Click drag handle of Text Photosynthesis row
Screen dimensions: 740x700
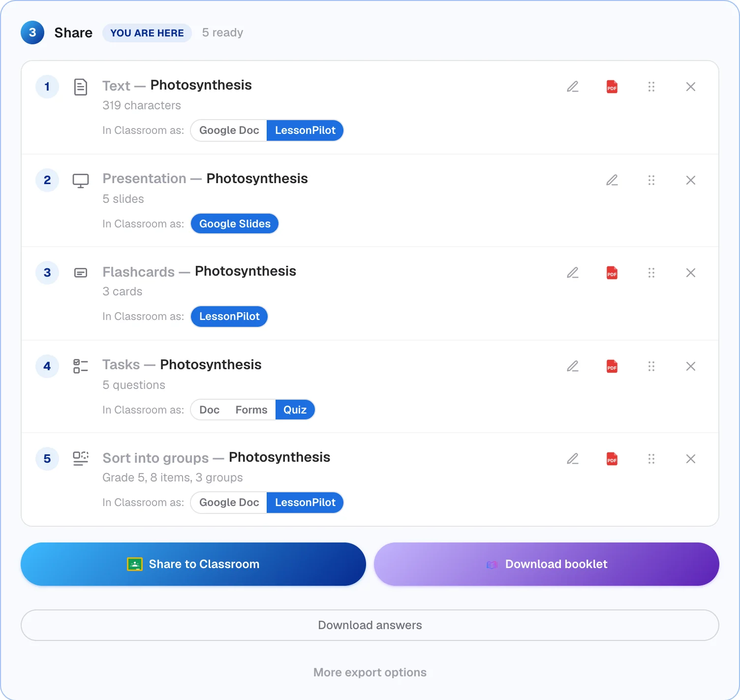[x=651, y=87]
